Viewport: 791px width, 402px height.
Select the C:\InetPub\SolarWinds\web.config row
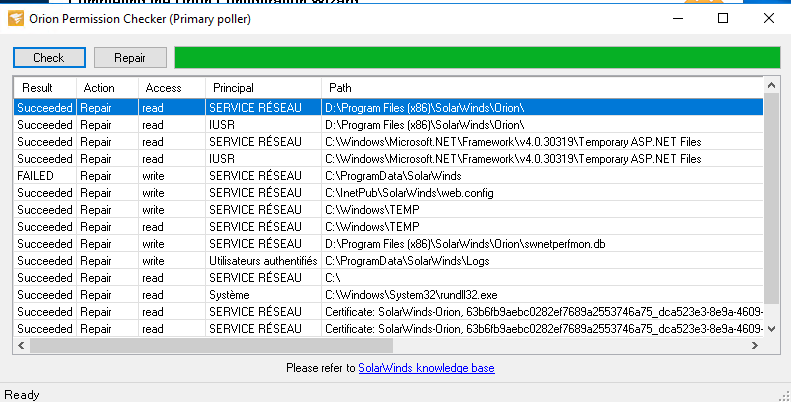pyautogui.click(x=388, y=193)
